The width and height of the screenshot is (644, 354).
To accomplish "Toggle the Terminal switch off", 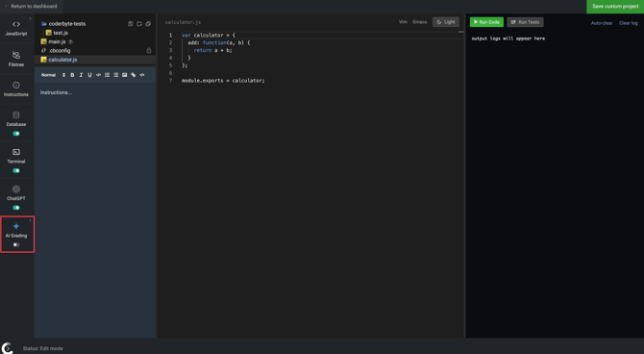I will coord(16,170).
